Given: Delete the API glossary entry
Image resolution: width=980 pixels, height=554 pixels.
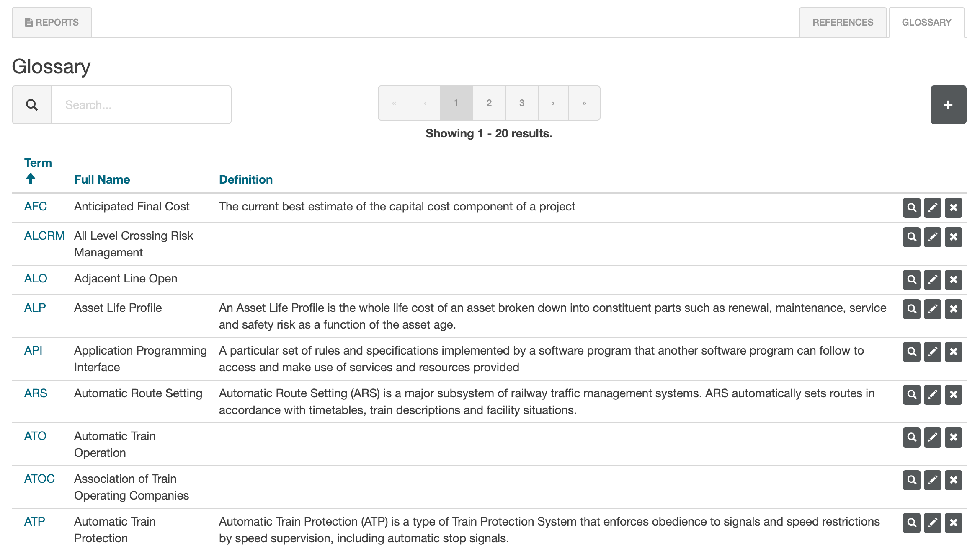Looking at the screenshot, I should tap(953, 352).
